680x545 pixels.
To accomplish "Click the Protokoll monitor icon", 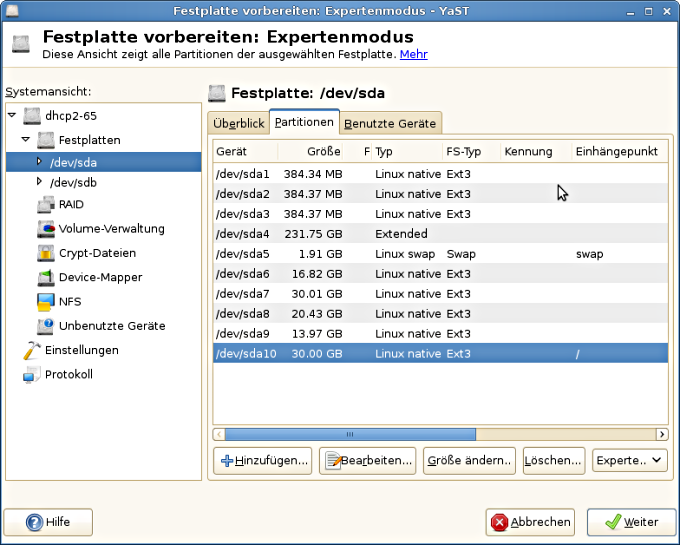I will (x=32, y=374).
